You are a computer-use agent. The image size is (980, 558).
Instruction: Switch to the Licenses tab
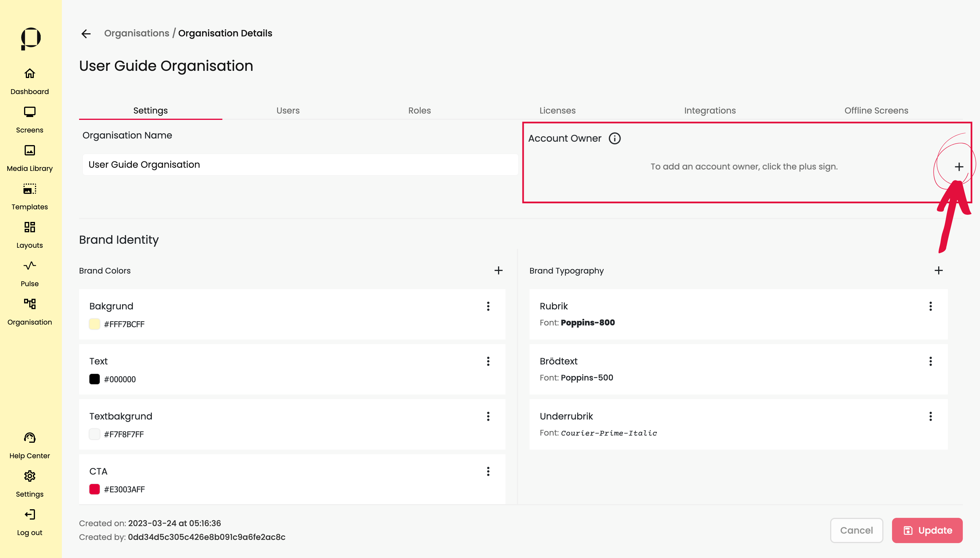pos(557,110)
